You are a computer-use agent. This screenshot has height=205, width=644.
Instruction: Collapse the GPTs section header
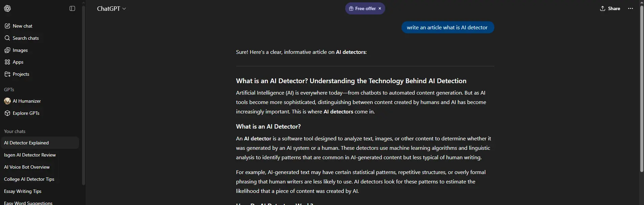[x=9, y=90]
